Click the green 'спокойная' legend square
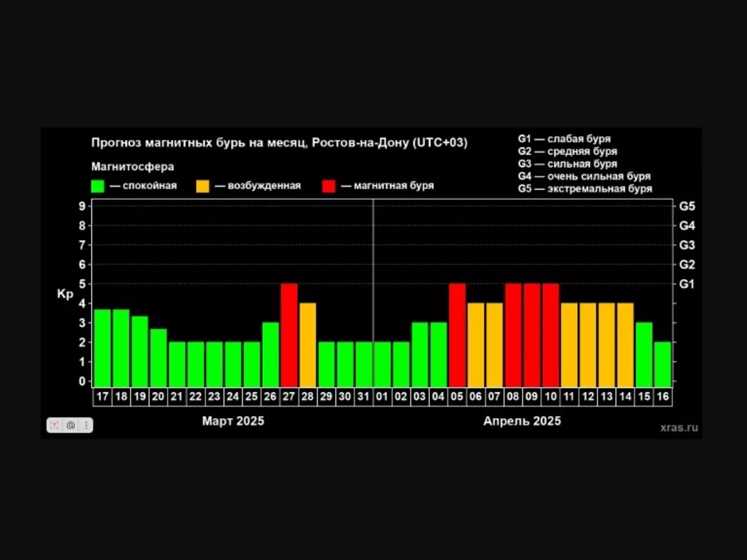This screenshot has height=560, width=747. point(98,186)
